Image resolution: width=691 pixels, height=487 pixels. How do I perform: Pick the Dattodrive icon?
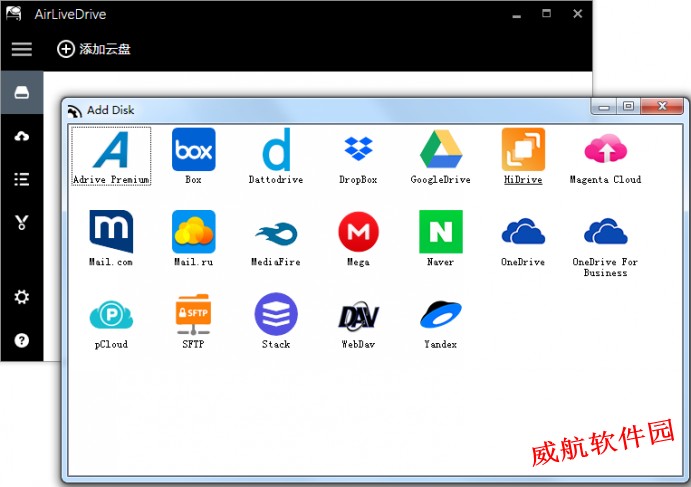[x=276, y=149]
